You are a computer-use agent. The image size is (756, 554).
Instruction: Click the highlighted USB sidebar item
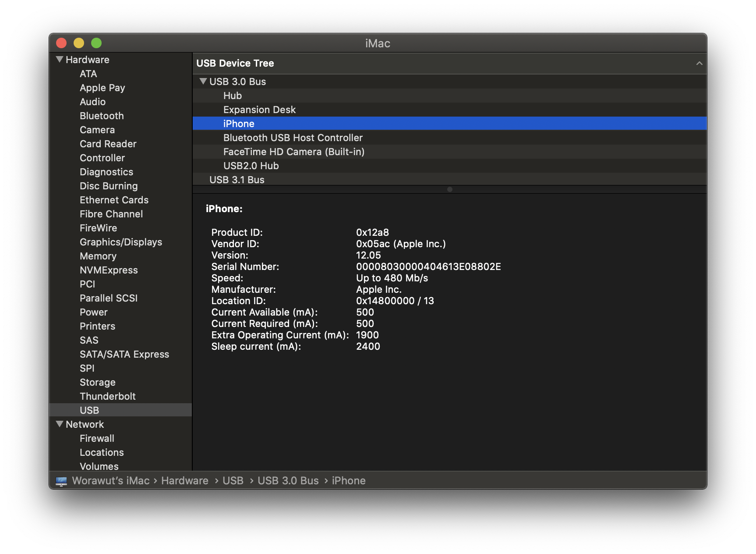tap(120, 410)
